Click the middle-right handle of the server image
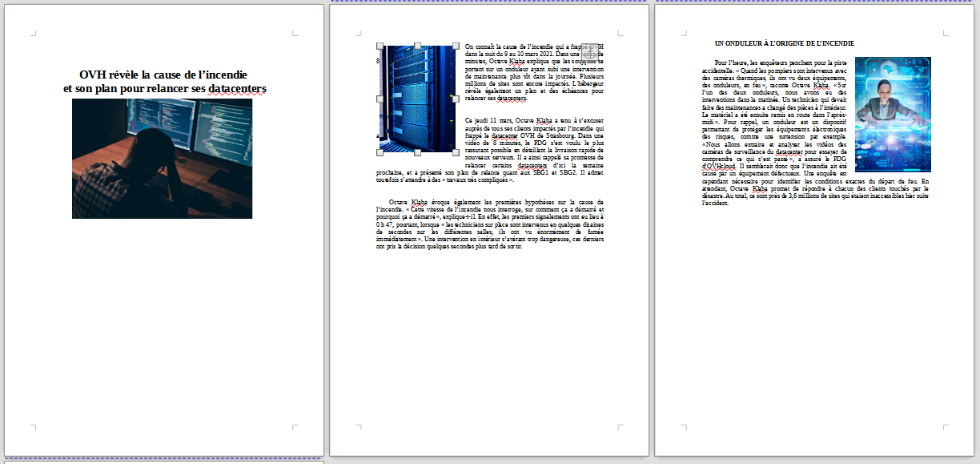 (456, 99)
